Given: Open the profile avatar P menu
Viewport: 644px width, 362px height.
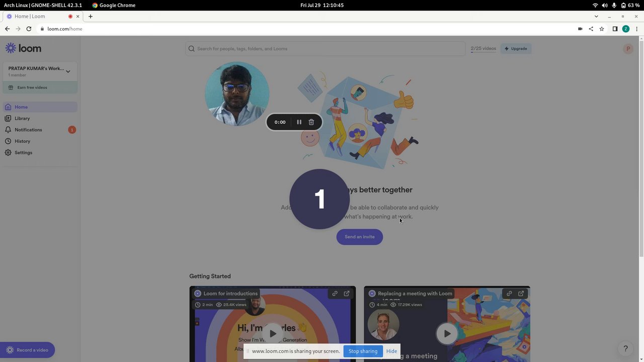Looking at the screenshot, I should click(628, 49).
